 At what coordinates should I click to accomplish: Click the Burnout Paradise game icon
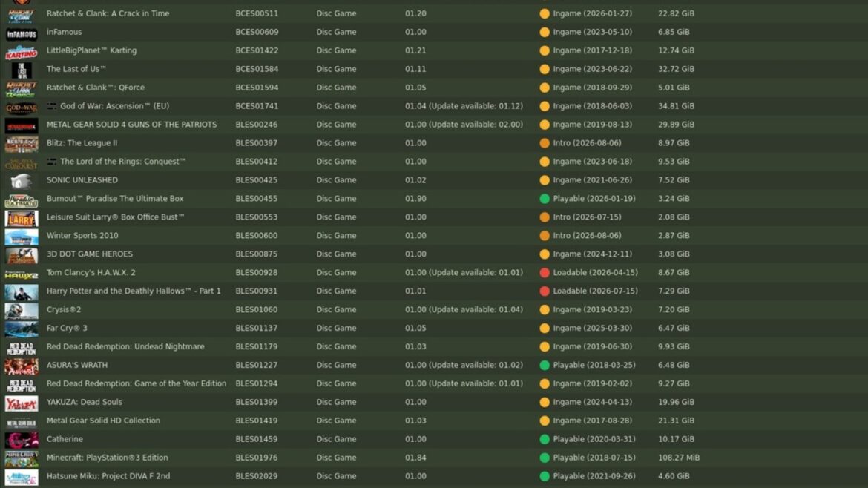point(22,201)
